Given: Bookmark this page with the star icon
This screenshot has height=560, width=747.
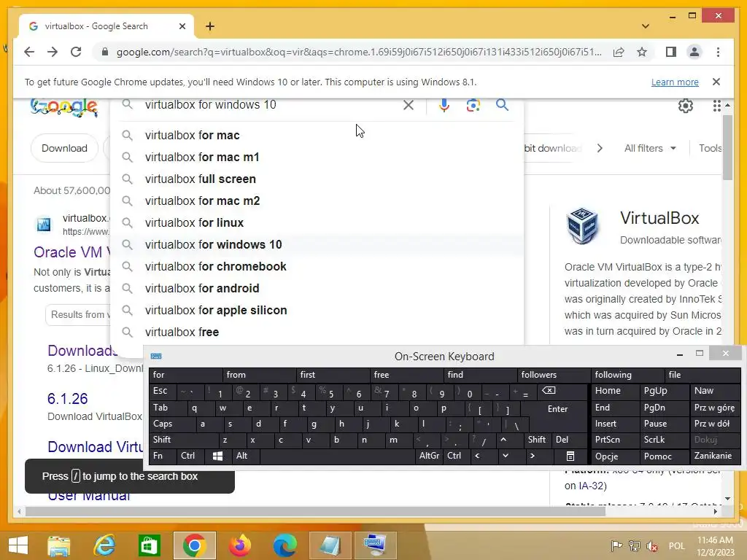Looking at the screenshot, I should click(642, 52).
